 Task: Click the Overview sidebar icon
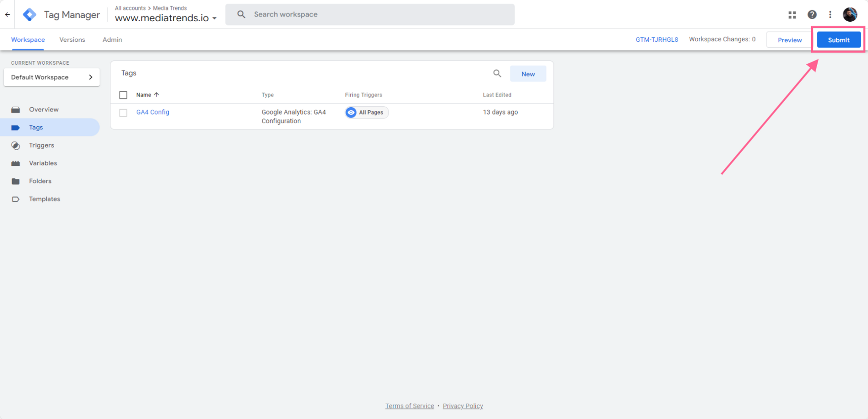tap(16, 110)
